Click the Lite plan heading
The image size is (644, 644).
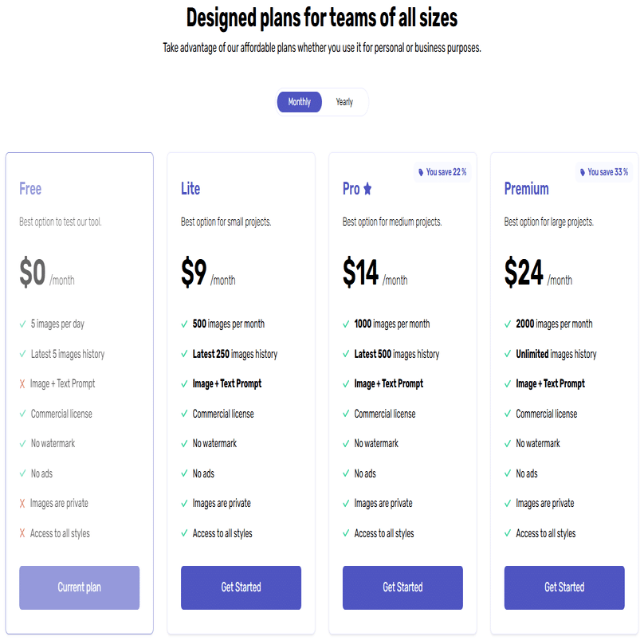coord(190,189)
